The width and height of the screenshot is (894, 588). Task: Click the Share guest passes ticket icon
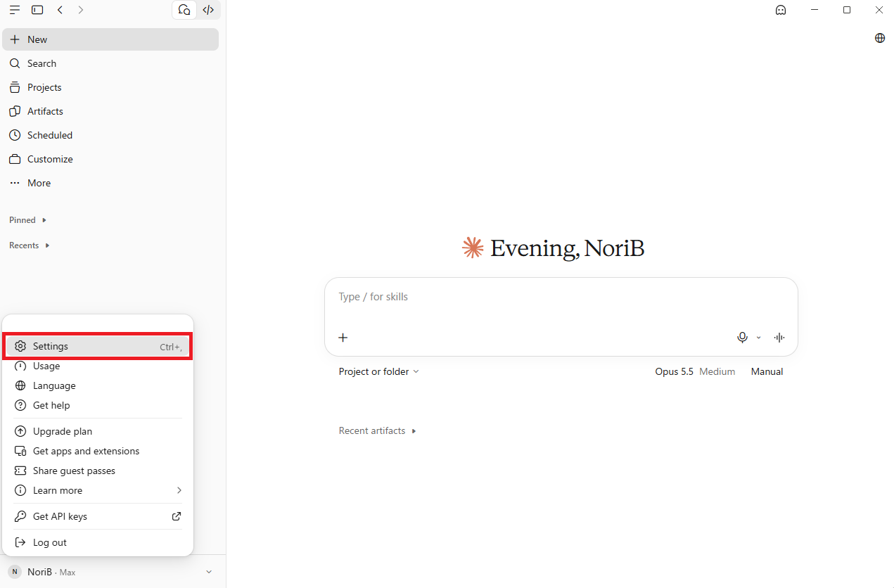(x=20, y=471)
